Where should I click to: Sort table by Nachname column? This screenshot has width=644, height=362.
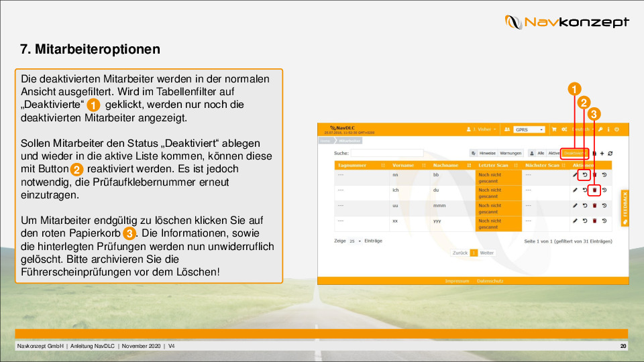pyautogui.click(x=451, y=166)
